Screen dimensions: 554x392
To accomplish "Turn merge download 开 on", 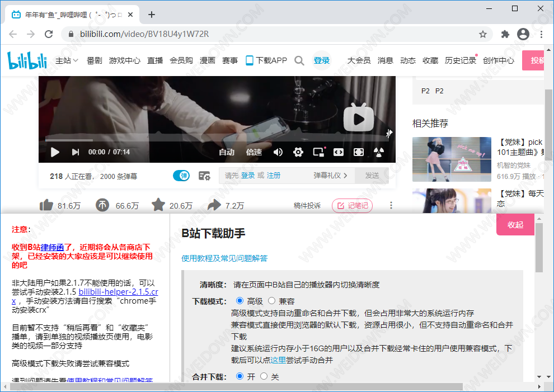I will [240, 376].
